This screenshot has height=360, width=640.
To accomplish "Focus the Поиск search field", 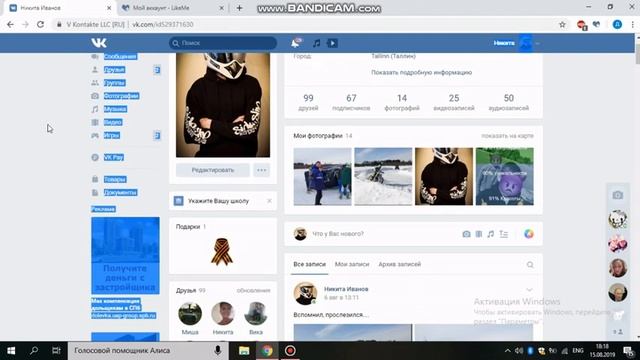I will [223, 43].
